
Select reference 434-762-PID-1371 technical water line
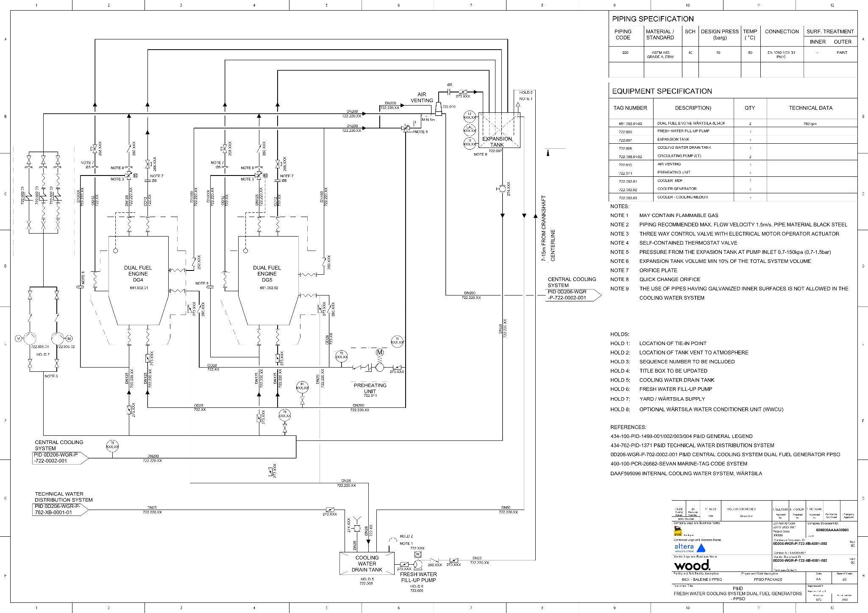pyautogui.click(x=692, y=446)
